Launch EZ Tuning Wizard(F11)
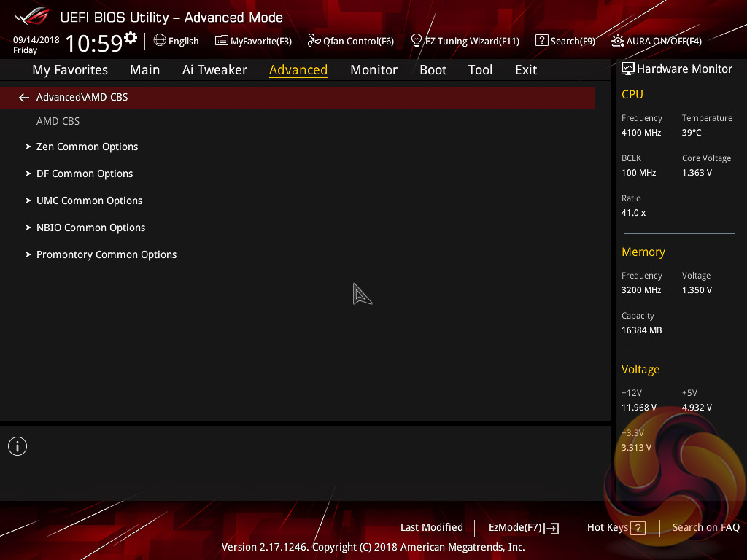Image resolution: width=747 pixels, height=560 pixels. (x=465, y=41)
